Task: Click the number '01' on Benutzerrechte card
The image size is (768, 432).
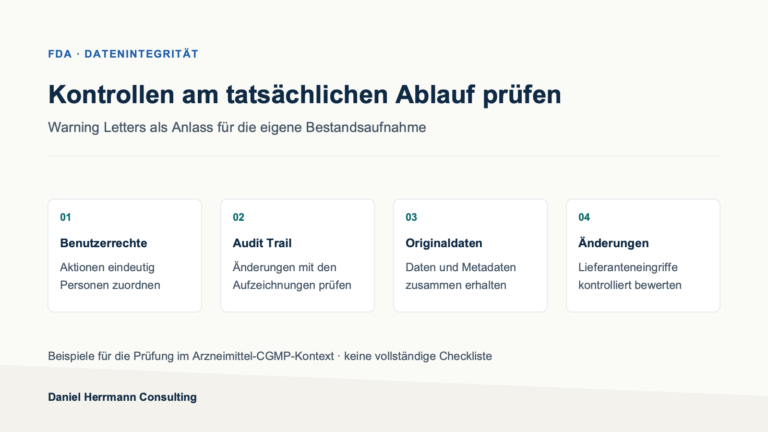Action: point(66,217)
